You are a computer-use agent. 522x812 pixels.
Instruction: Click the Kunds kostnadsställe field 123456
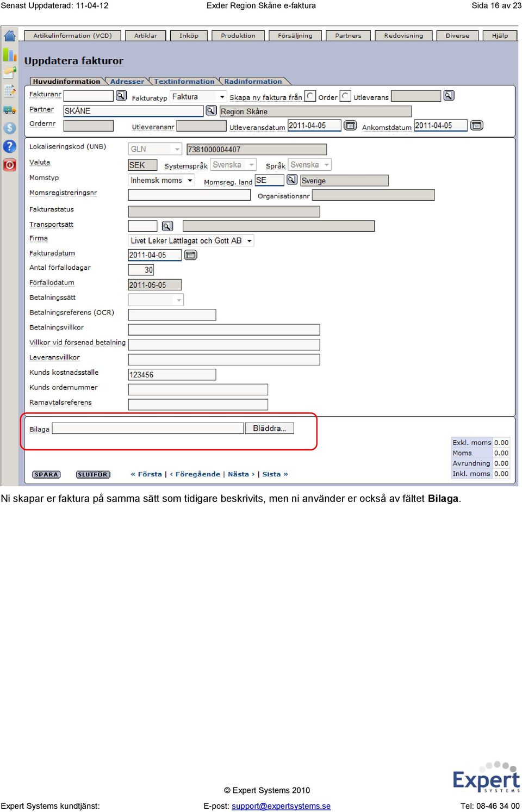coord(172,375)
